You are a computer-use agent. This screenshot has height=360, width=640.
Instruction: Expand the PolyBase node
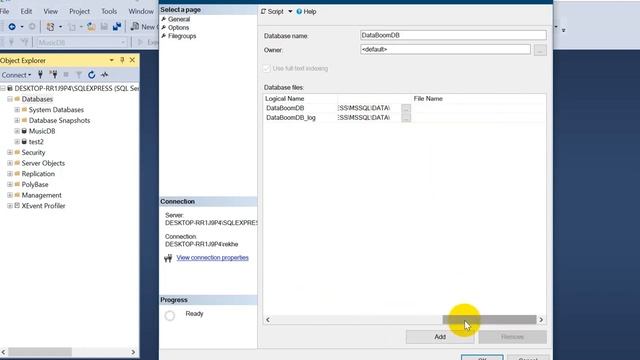pyautogui.click(x=10, y=184)
